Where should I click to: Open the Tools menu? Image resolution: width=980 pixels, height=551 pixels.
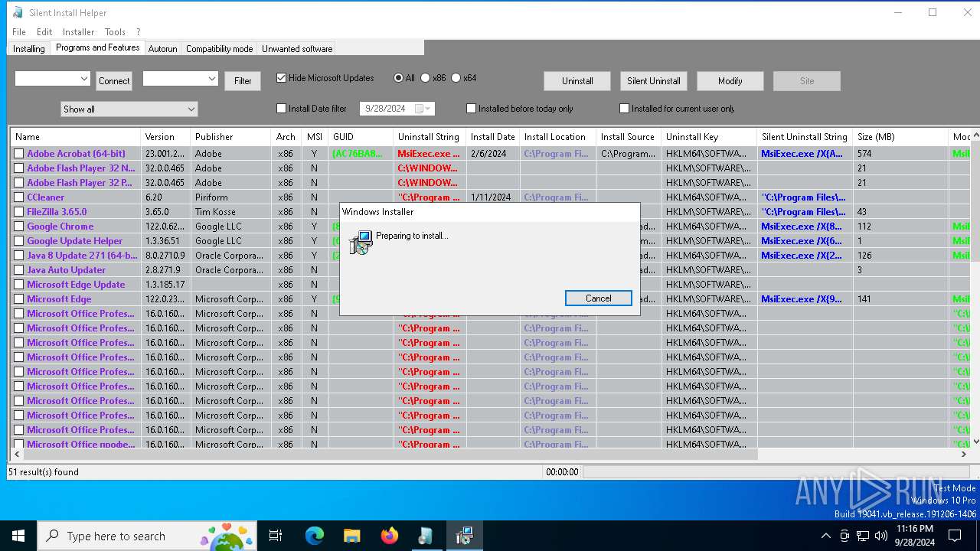[115, 32]
